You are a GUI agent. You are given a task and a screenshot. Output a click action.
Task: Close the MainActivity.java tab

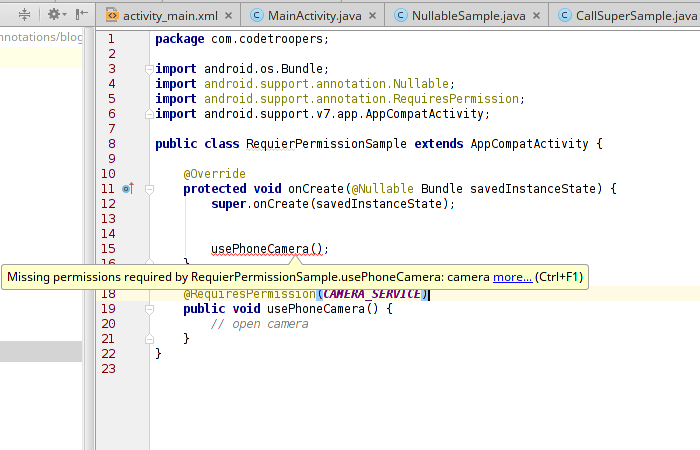coord(373,16)
